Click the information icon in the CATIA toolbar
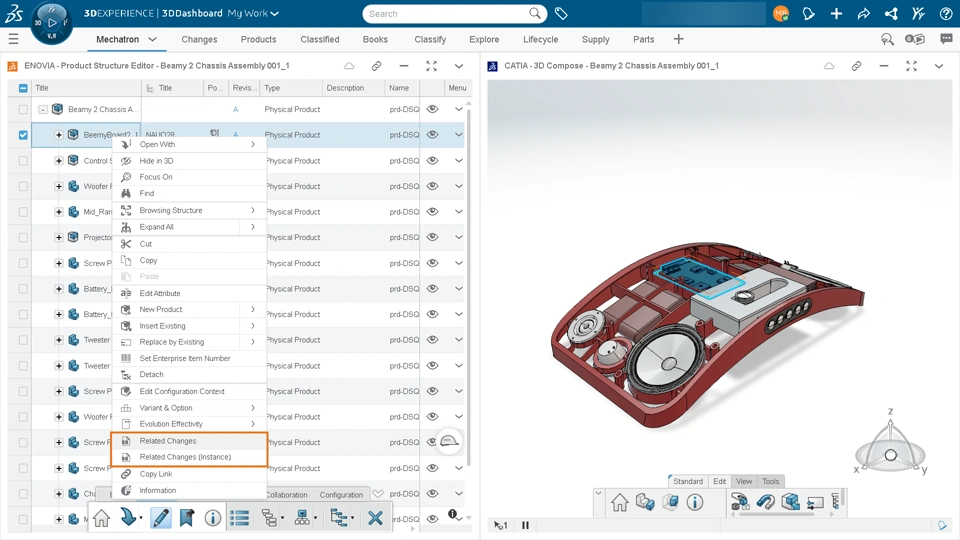 click(x=695, y=503)
